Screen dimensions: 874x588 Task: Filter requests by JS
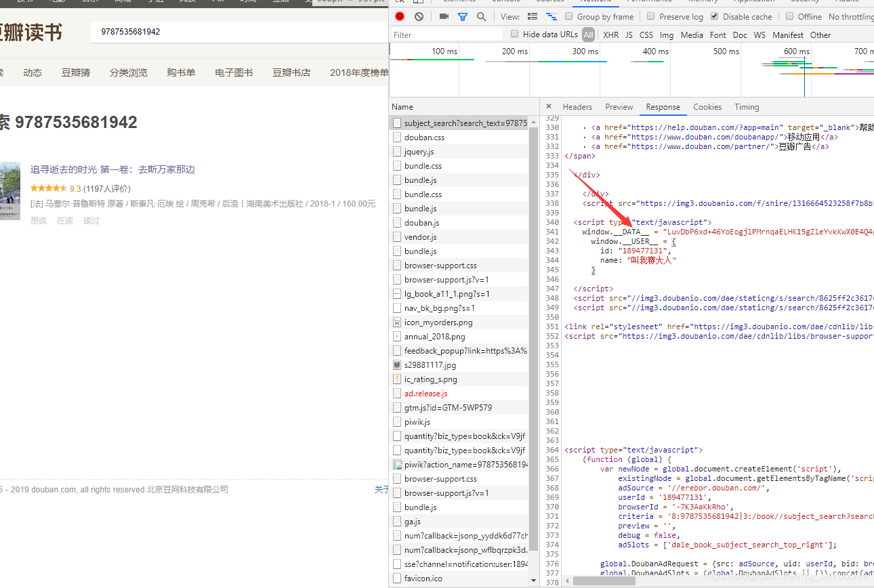[x=629, y=35]
